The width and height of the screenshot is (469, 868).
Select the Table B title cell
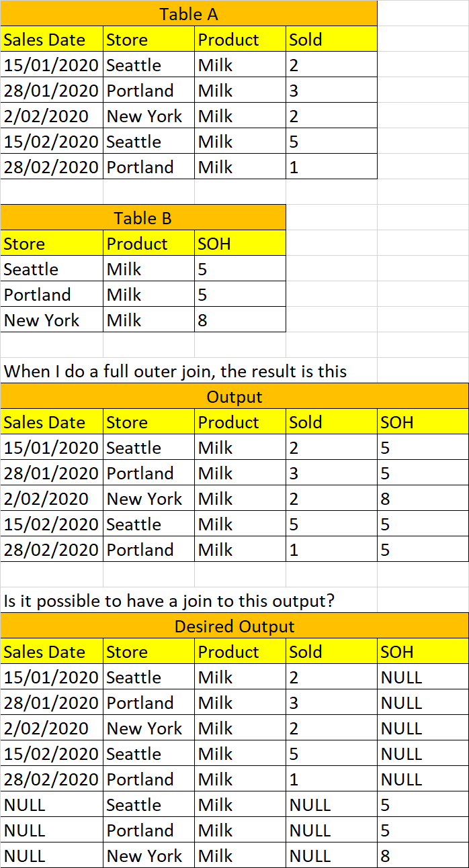click(142, 218)
